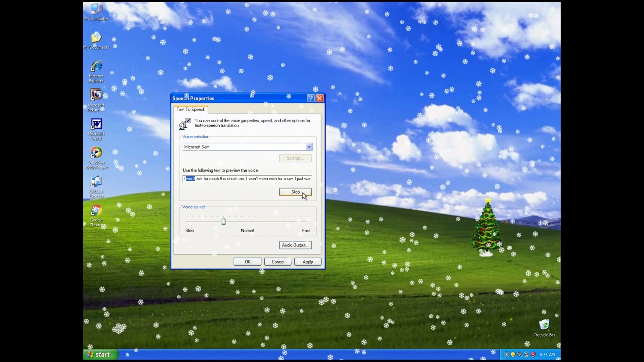Viewport: 644px width, 362px height.
Task: Close the Speech Properties window
Action: (x=319, y=98)
